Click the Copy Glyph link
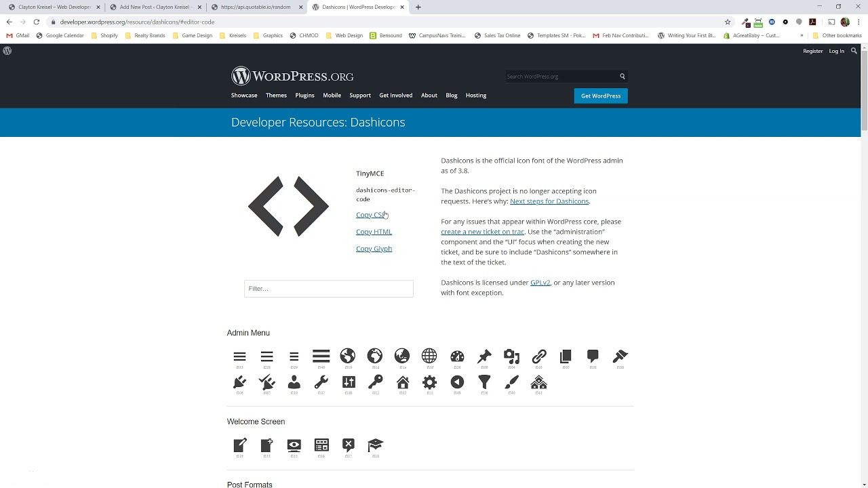The image size is (868, 488). click(374, 249)
